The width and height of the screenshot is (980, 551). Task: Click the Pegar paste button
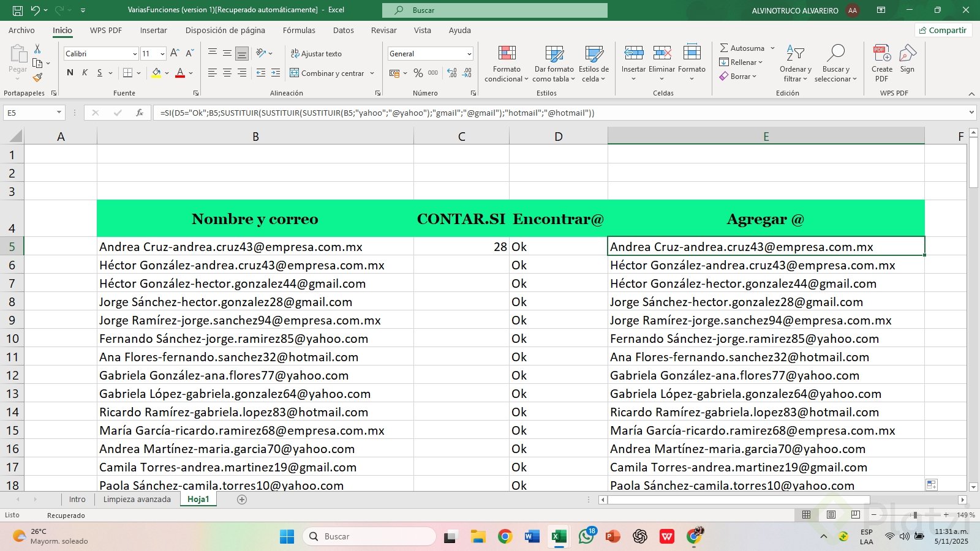[18, 63]
